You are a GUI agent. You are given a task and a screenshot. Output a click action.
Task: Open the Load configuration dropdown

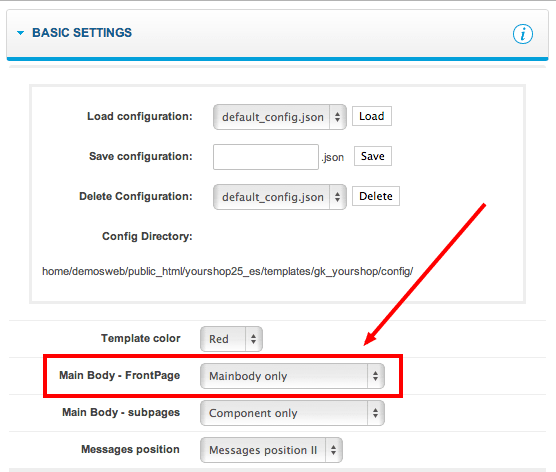point(279,117)
